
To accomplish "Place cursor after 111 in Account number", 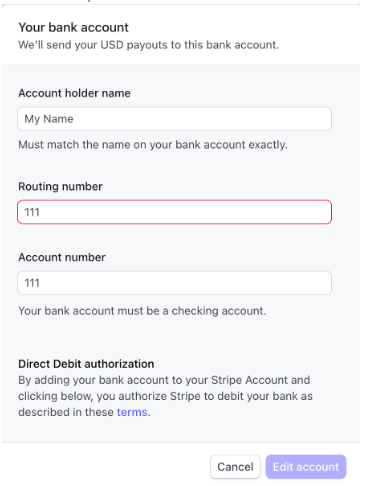I will click(x=41, y=283).
